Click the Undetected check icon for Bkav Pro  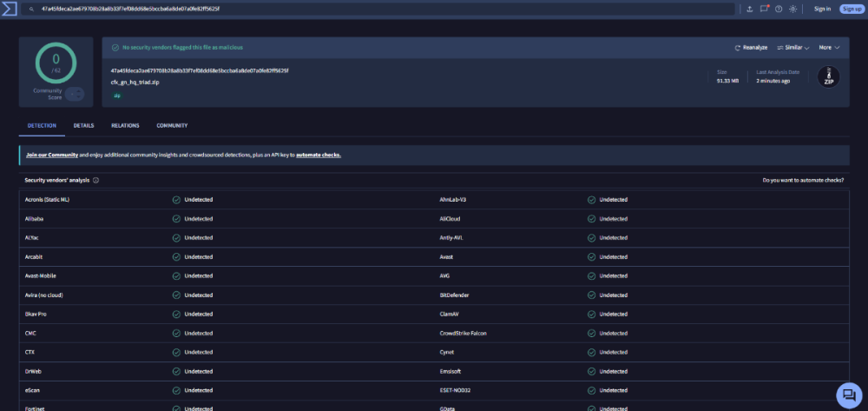[x=176, y=314]
